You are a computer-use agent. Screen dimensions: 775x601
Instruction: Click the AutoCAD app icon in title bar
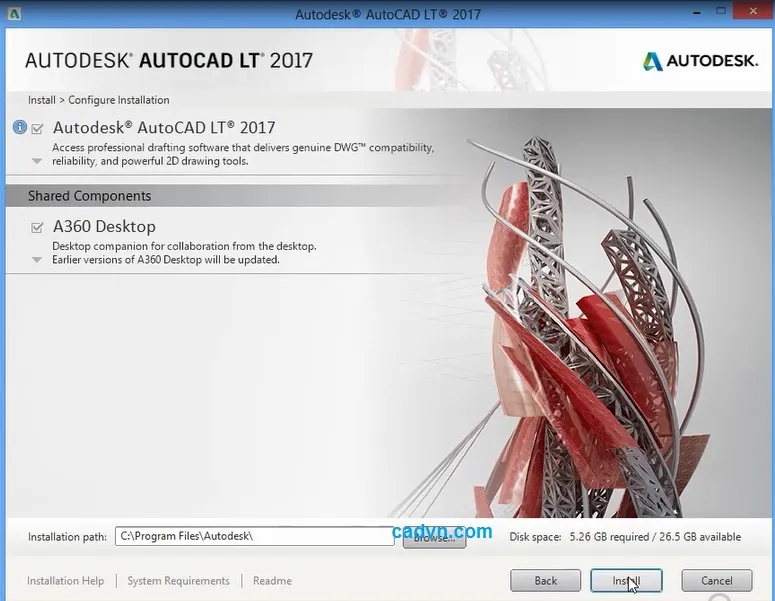coord(14,14)
